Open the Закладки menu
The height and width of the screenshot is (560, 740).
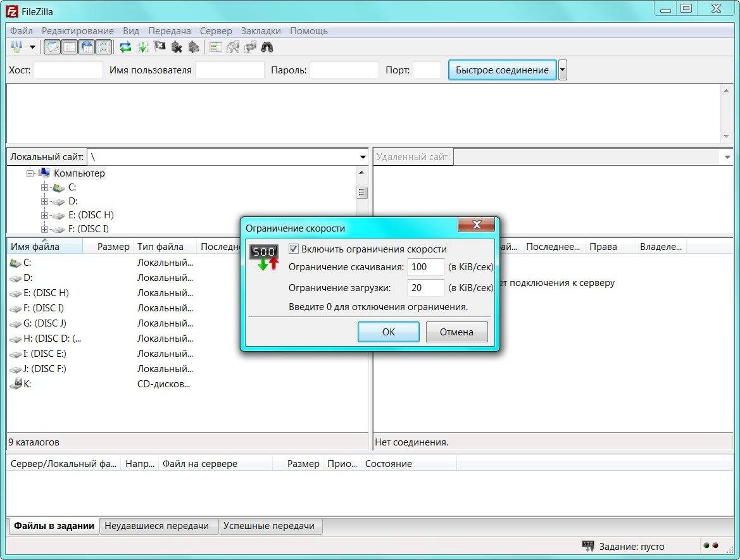pyautogui.click(x=261, y=30)
